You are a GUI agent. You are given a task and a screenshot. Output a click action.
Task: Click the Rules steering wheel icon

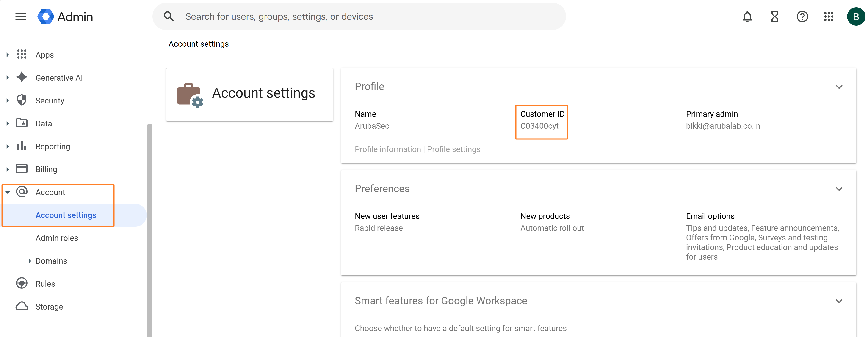[x=22, y=283]
